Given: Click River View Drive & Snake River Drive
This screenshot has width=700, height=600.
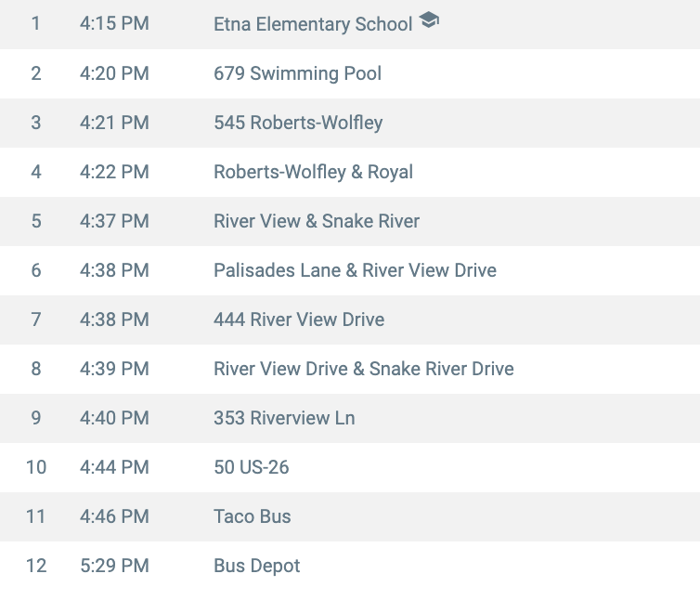Looking at the screenshot, I should tap(363, 369).
